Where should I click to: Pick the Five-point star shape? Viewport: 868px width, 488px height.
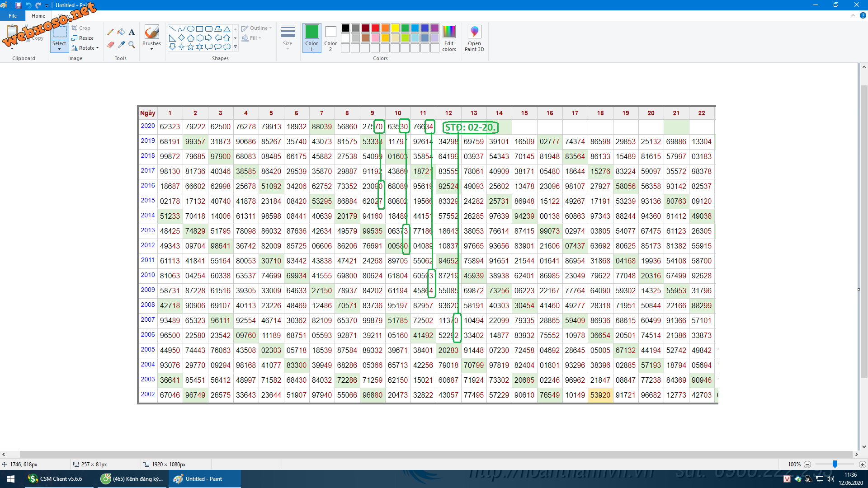(x=190, y=47)
